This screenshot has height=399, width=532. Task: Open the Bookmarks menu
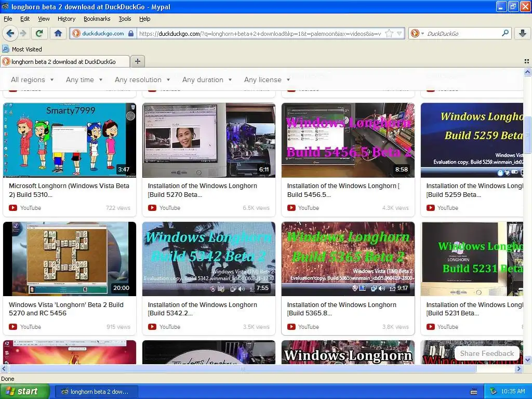97,19
